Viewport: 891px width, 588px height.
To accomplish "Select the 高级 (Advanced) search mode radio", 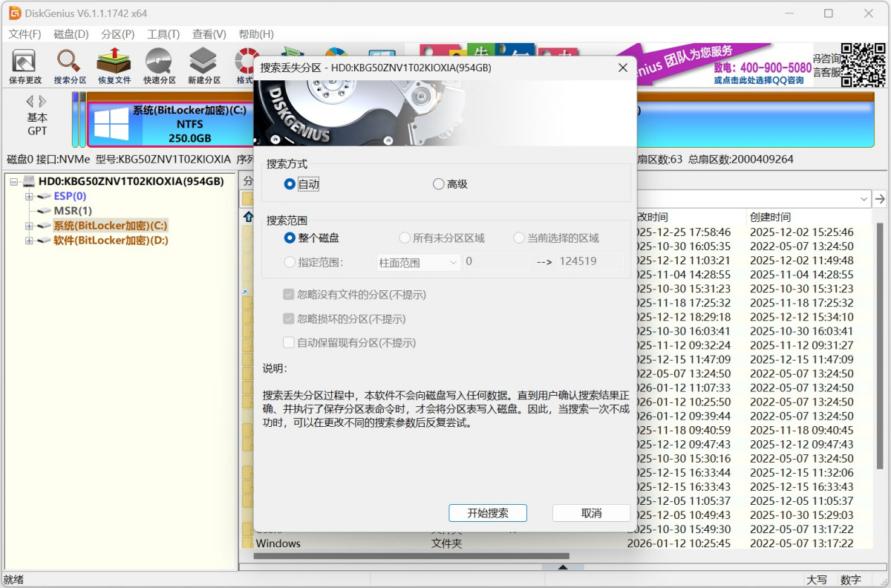I will (439, 184).
